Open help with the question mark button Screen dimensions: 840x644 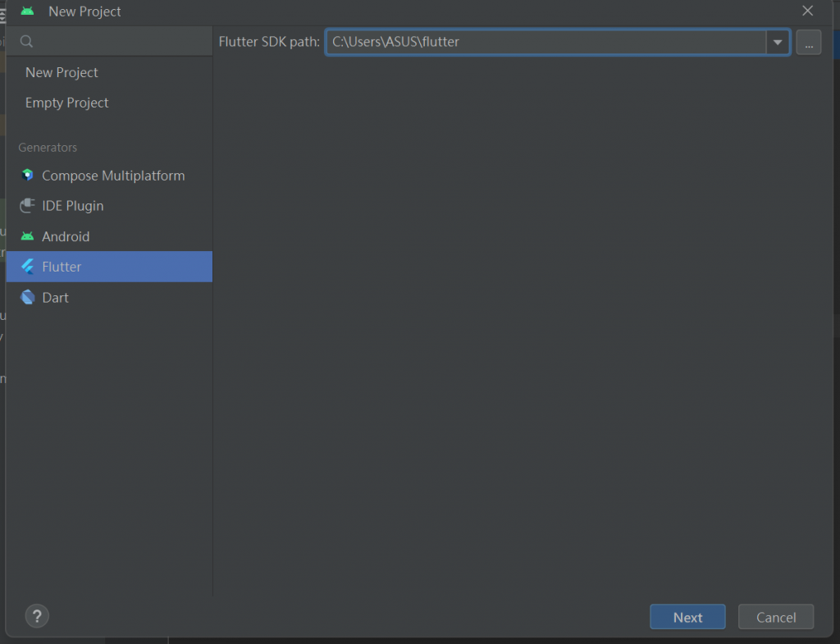37,616
